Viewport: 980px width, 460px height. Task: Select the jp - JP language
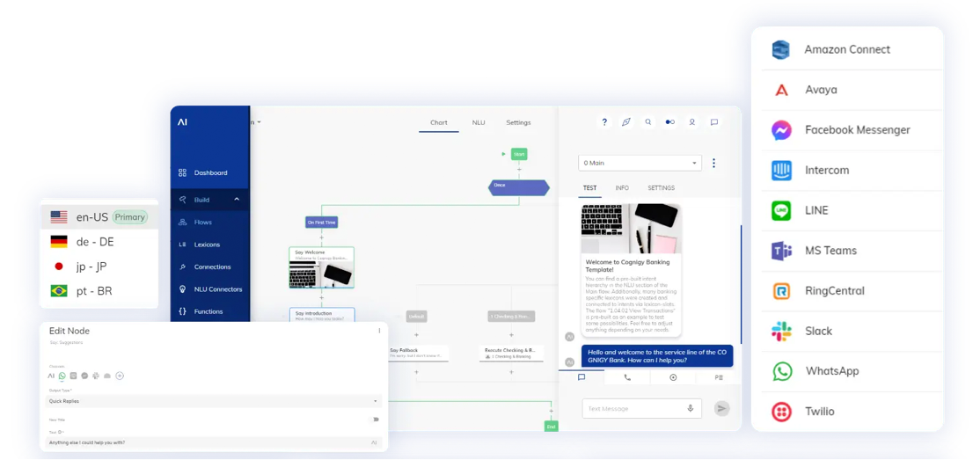pyautogui.click(x=99, y=267)
